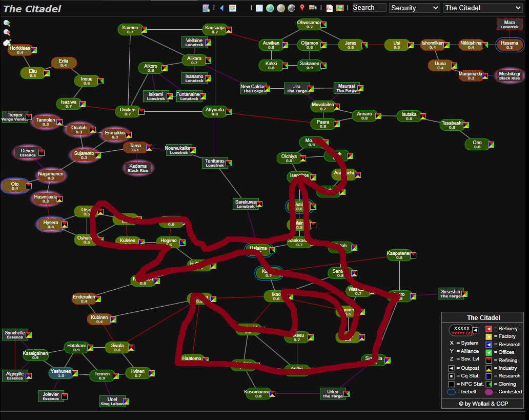Click into the Search field
Image resolution: width=529 pixels, height=420 pixels.
369,8
